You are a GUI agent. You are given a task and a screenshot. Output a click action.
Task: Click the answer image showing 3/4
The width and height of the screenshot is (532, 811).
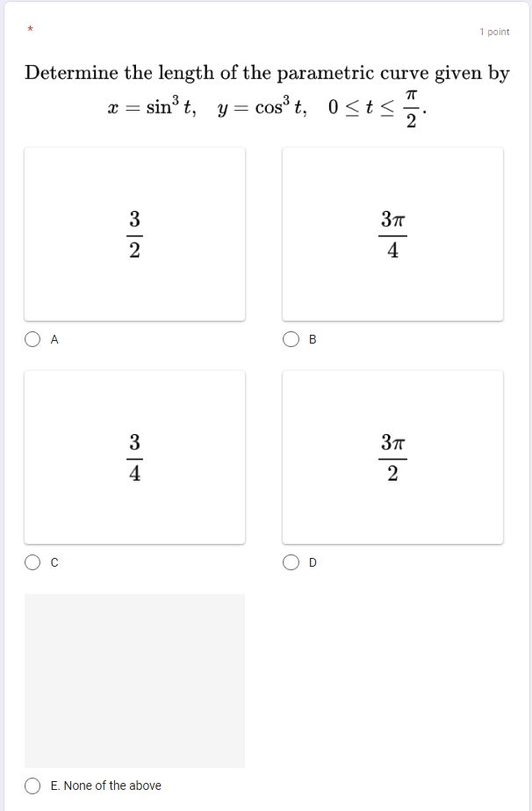134,457
